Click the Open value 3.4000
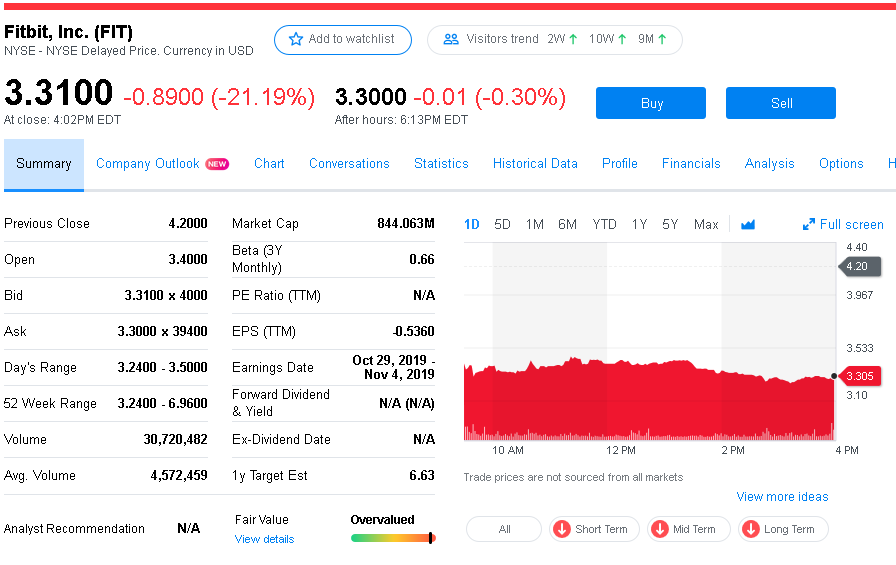 click(x=187, y=260)
